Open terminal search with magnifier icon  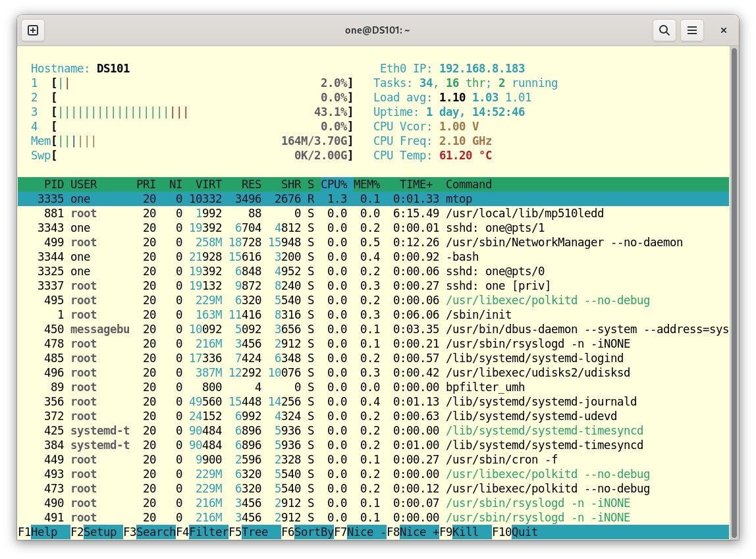click(x=664, y=30)
